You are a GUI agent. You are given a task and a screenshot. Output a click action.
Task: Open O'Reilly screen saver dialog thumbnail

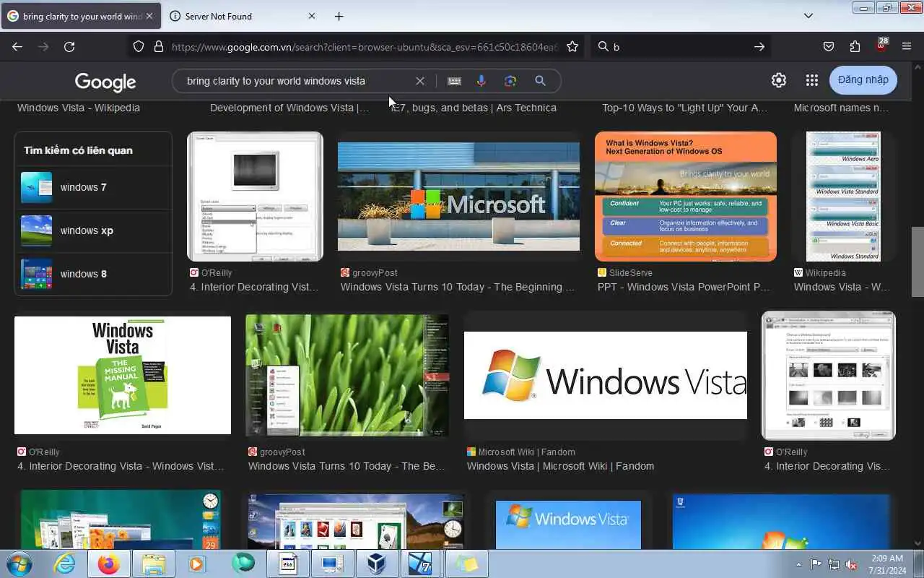tap(255, 197)
